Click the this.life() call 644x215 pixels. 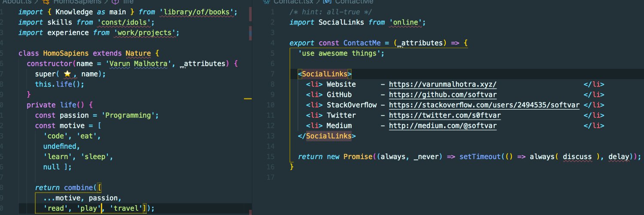coord(60,84)
